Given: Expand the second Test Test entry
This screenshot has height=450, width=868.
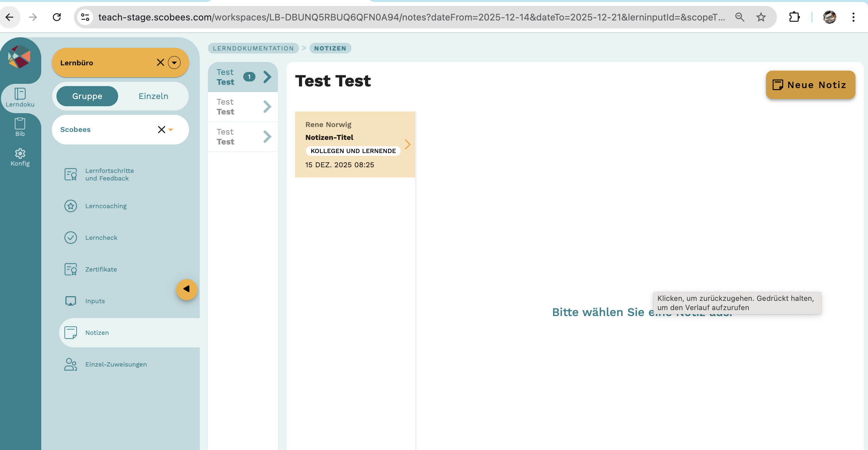Looking at the screenshot, I should (x=243, y=107).
